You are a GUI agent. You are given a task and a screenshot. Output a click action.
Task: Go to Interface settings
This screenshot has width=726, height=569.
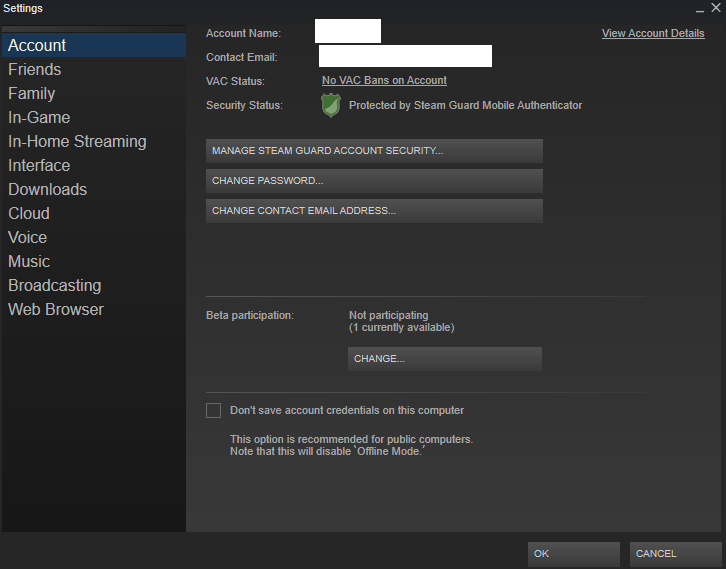click(x=94, y=166)
